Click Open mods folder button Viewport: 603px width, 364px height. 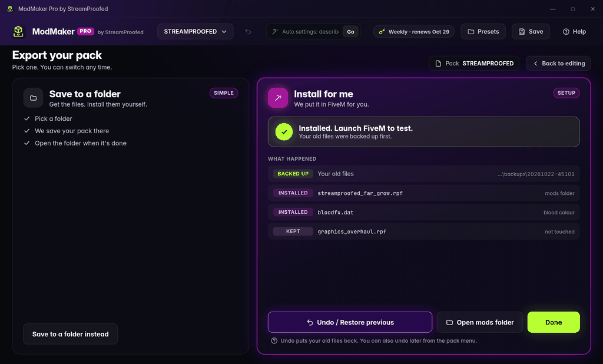pos(479,322)
